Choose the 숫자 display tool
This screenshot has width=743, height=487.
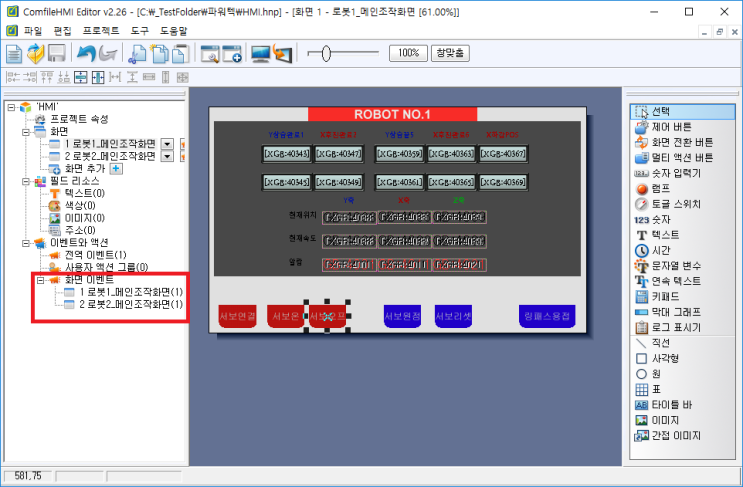coord(652,219)
